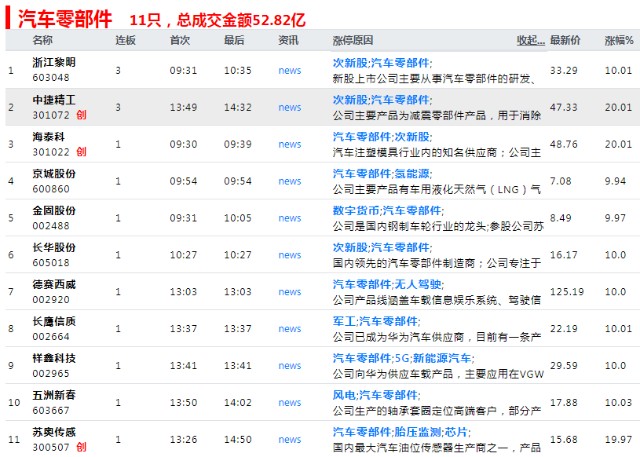640x457 pixels.
Task: Click stock code 600860
Action: click(x=51, y=189)
